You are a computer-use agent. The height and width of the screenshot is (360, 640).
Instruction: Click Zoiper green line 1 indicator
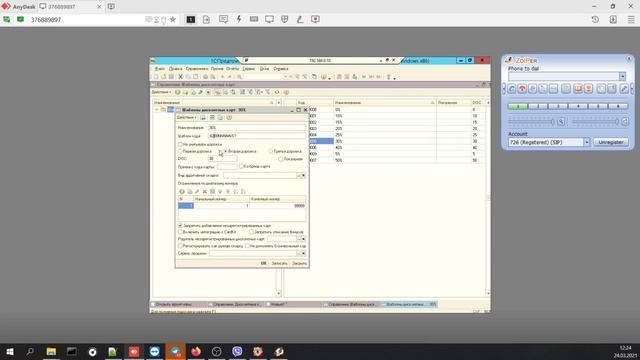[518, 107]
